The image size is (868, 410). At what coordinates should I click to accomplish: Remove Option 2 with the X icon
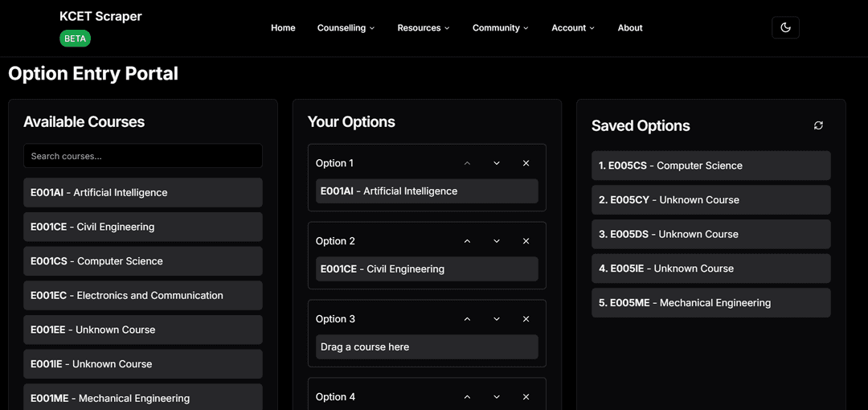(x=526, y=241)
